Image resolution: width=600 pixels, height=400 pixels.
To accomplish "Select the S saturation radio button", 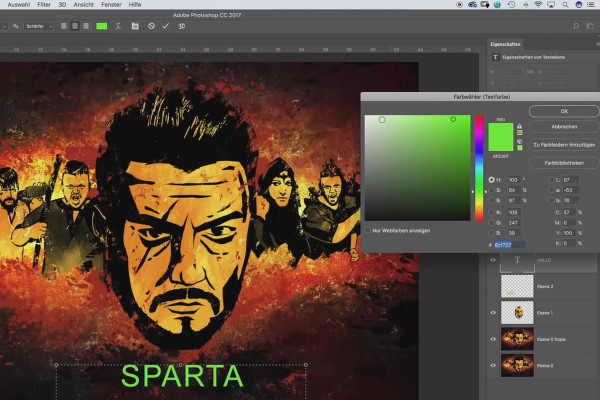I will [x=491, y=190].
